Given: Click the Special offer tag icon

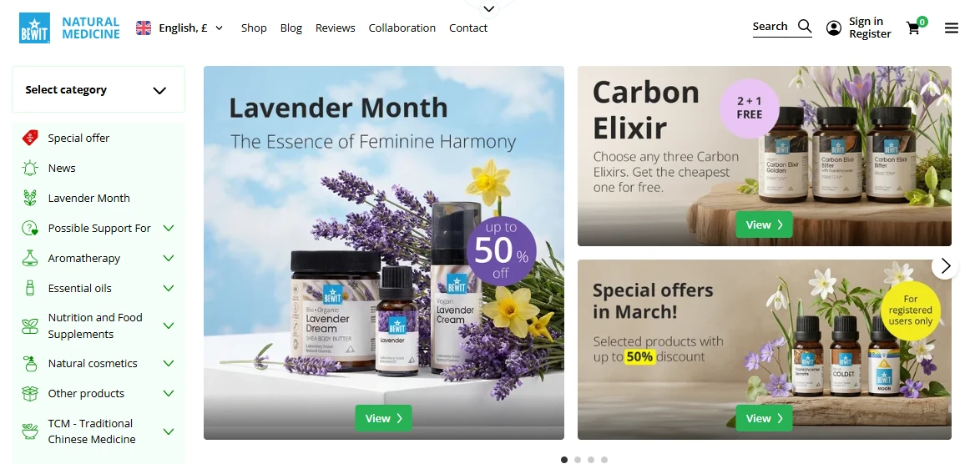Looking at the screenshot, I should tap(30, 138).
